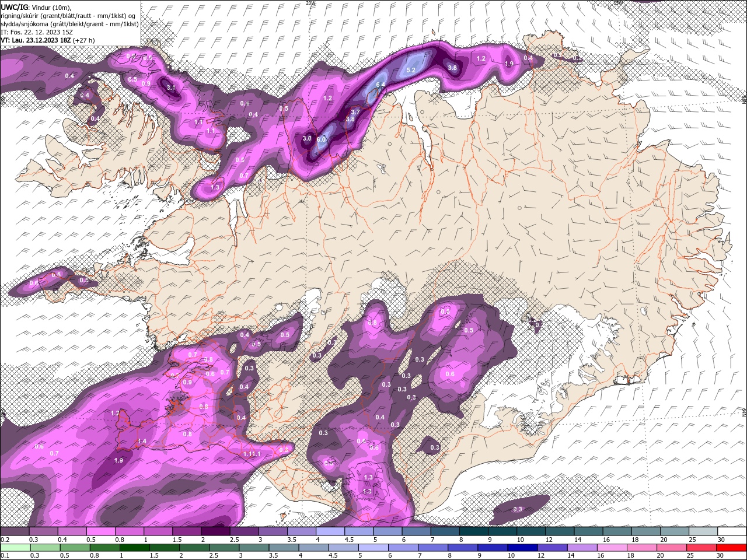Select the 3.1 value over the Westfjords
This screenshot has width=747, height=560.
point(171,87)
